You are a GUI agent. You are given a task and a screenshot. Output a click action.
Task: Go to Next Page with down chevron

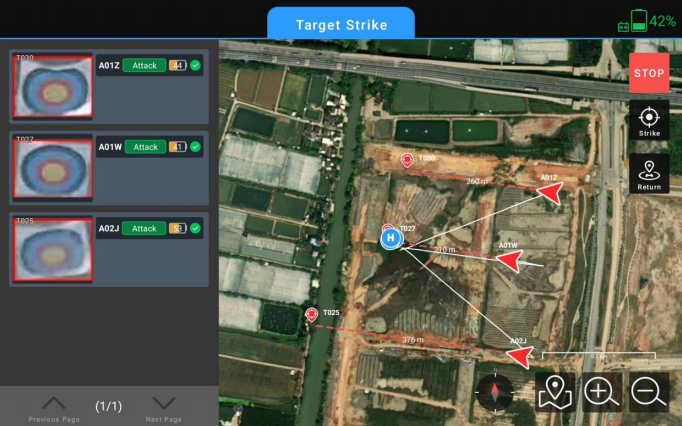point(163,405)
